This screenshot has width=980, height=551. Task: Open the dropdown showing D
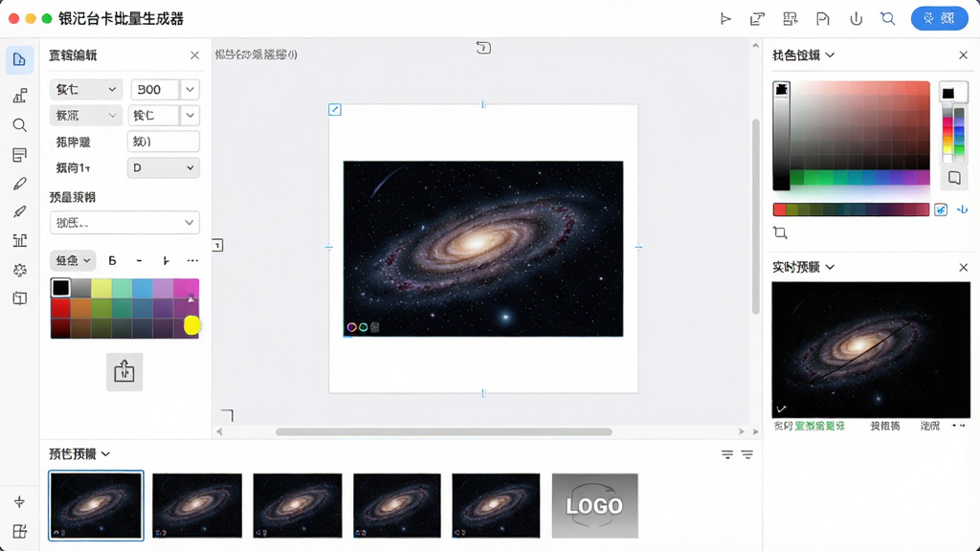pos(163,168)
